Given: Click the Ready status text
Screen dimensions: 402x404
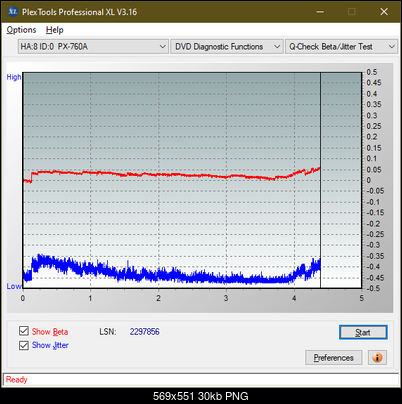Looking at the screenshot, I should coord(16,379).
